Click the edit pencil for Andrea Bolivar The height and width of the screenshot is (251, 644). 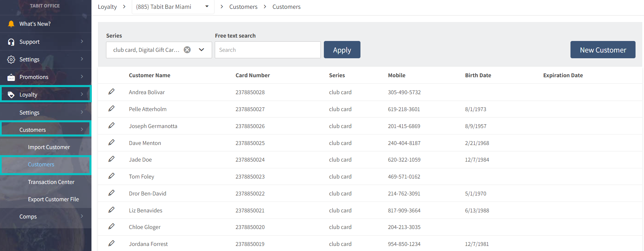111,92
